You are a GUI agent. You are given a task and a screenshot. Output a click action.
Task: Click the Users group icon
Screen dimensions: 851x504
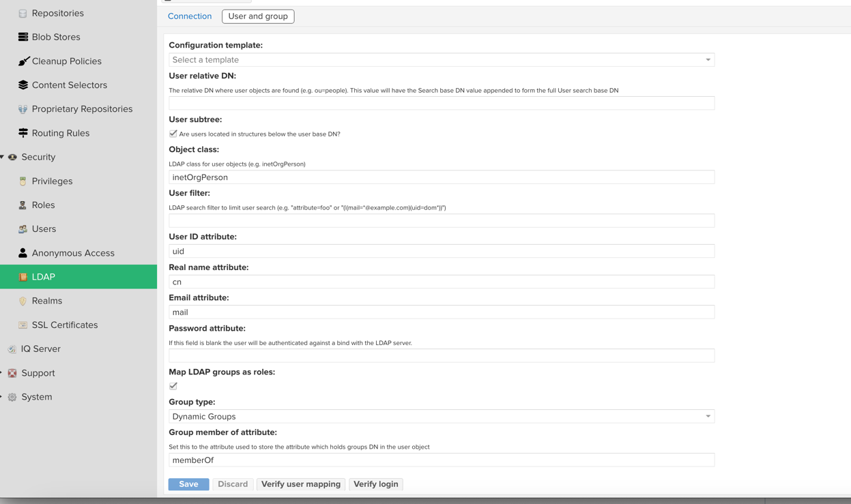coord(23,229)
